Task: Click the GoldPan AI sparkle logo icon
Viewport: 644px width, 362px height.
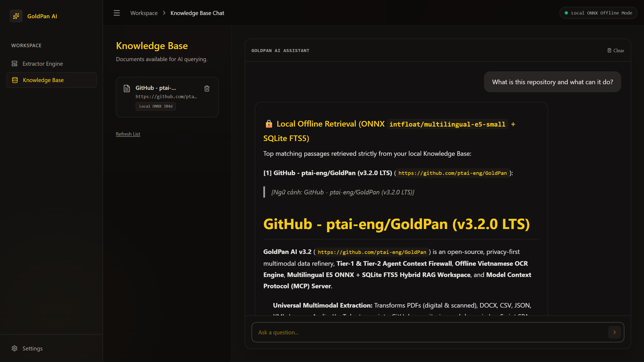Action: [x=16, y=16]
